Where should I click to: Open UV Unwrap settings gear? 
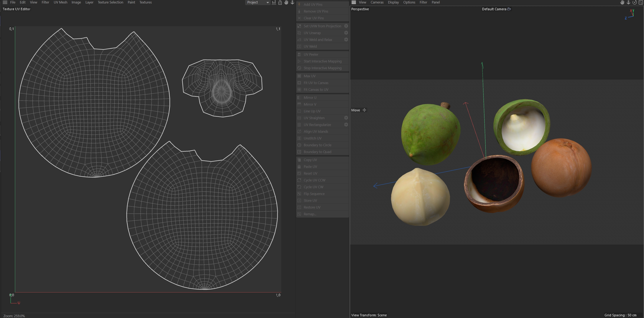point(346,33)
